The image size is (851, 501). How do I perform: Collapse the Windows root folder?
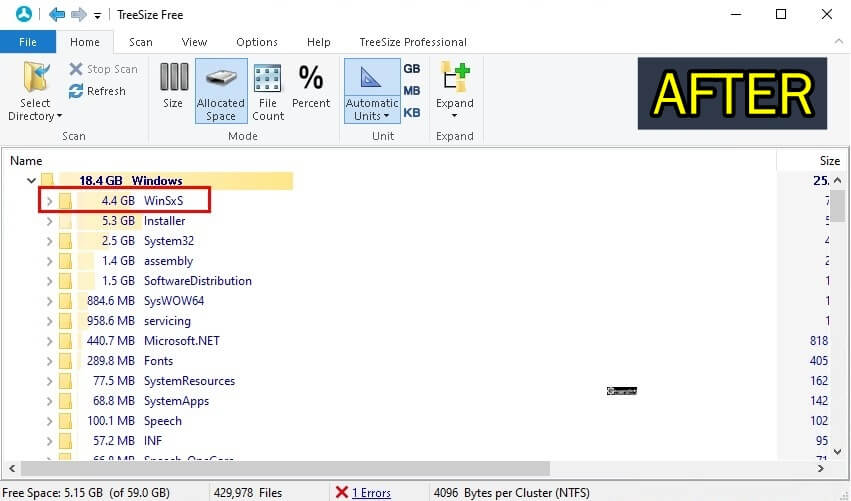tap(31, 180)
